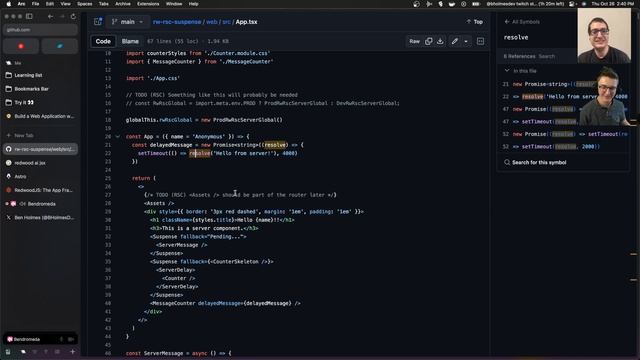Open the Extensions menu
Viewport: 640px width, 360px height.
click(148, 4)
